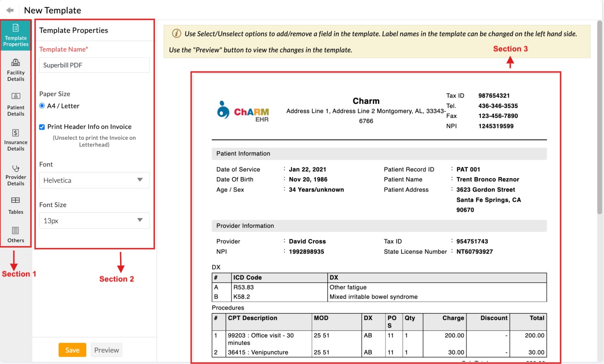Click the New Template back arrow
Image resolution: width=604 pixels, height=364 pixels.
(x=10, y=9)
